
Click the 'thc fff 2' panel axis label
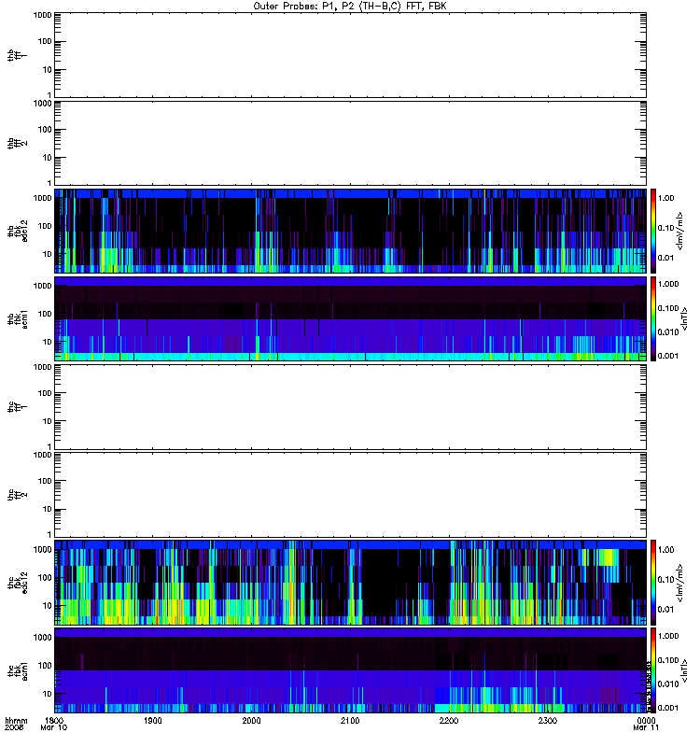coord(17,495)
